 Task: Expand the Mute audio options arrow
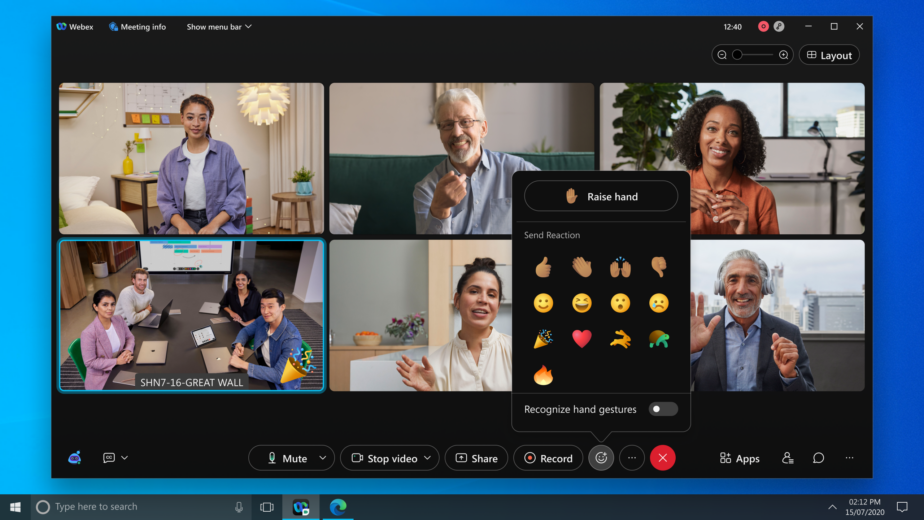pyautogui.click(x=322, y=458)
